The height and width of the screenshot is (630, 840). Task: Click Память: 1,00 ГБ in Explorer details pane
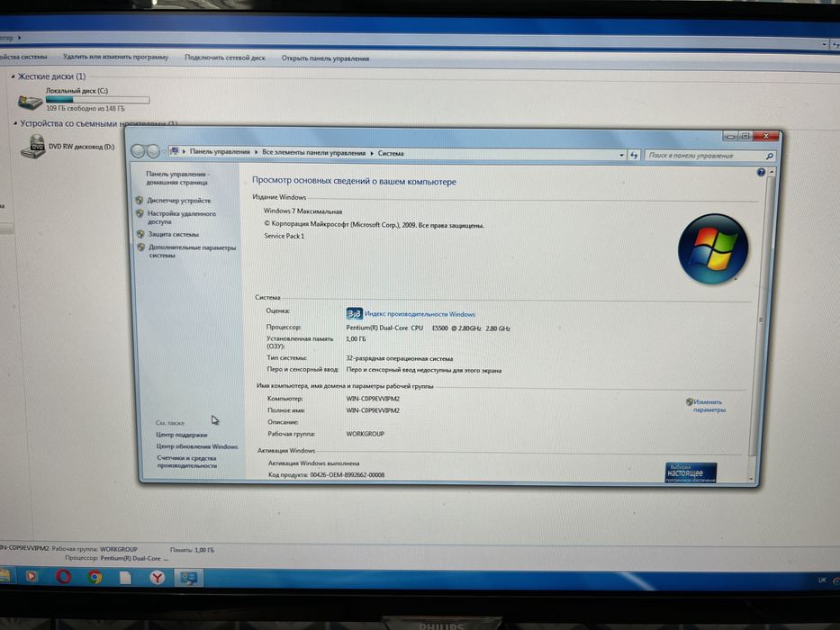click(192, 550)
